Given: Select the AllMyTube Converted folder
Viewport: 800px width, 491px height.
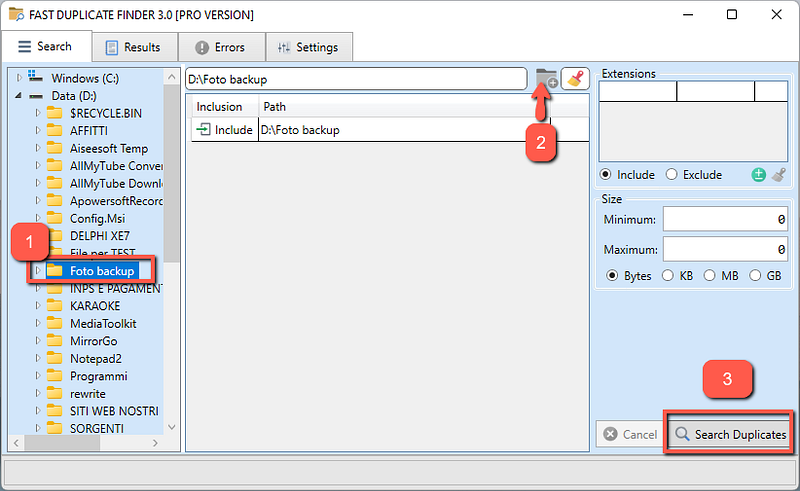Looking at the screenshot, I should pyautogui.click(x=116, y=166).
